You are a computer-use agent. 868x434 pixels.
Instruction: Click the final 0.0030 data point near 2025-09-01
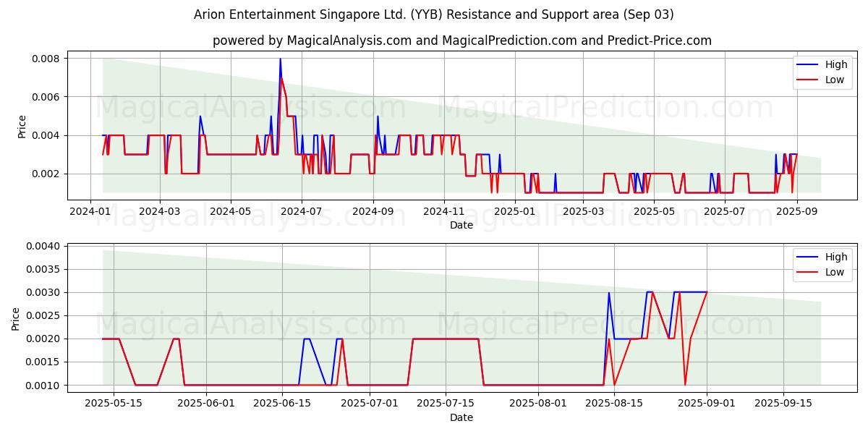coord(707,292)
